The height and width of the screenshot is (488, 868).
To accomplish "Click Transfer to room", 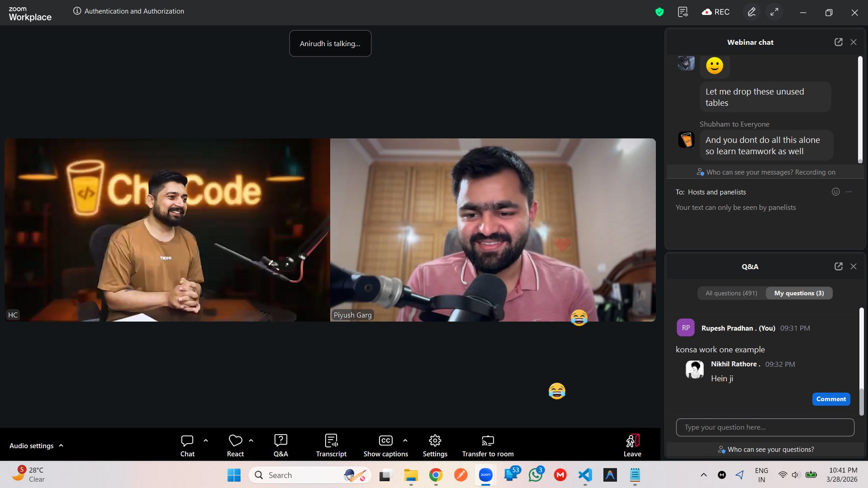I will pyautogui.click(x=488, y=445).
